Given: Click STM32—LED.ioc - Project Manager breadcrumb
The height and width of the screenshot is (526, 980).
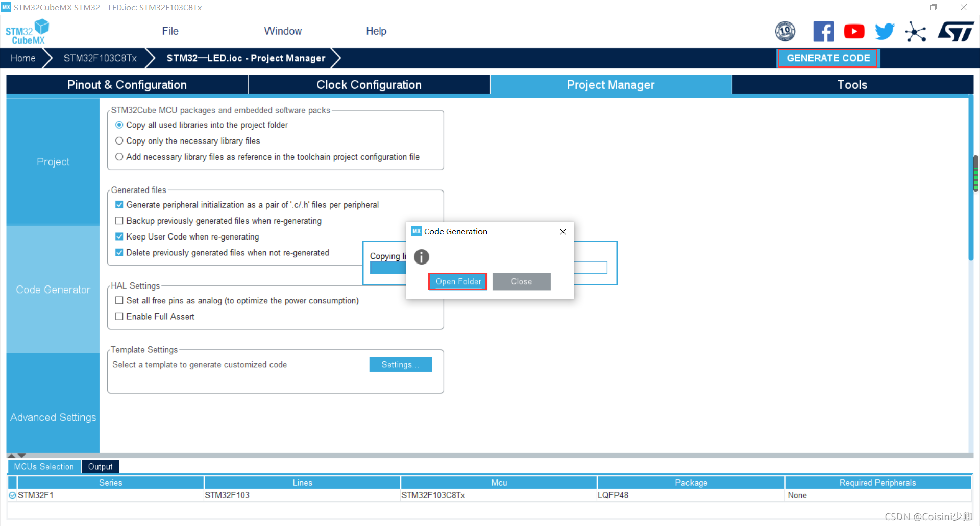Looking at the screenshot, I should [246, 58].
